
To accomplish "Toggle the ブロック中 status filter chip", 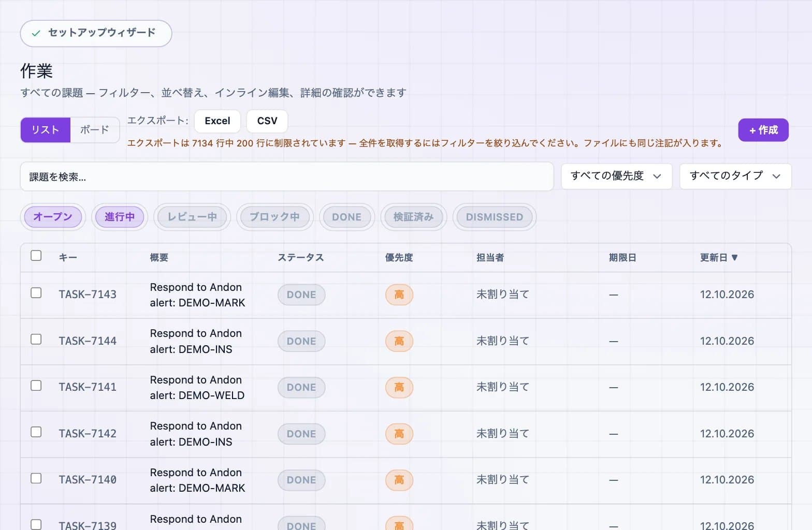I will pos(274,217).
